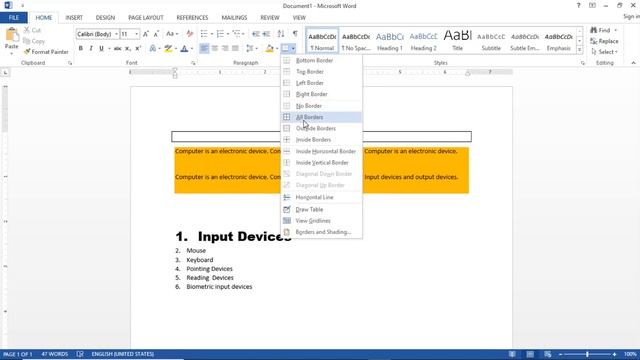Decrease the paragraph indent

(x=256, y=34)
